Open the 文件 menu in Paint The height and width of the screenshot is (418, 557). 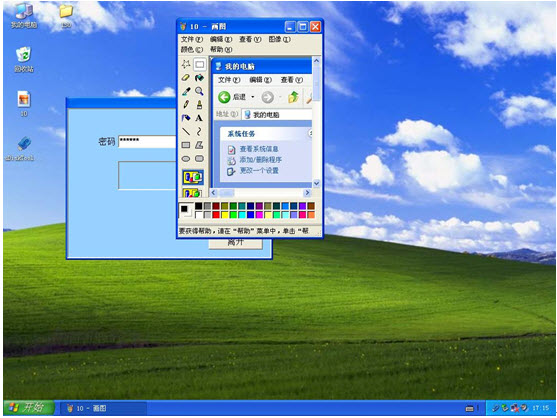[x=192, y=39]
